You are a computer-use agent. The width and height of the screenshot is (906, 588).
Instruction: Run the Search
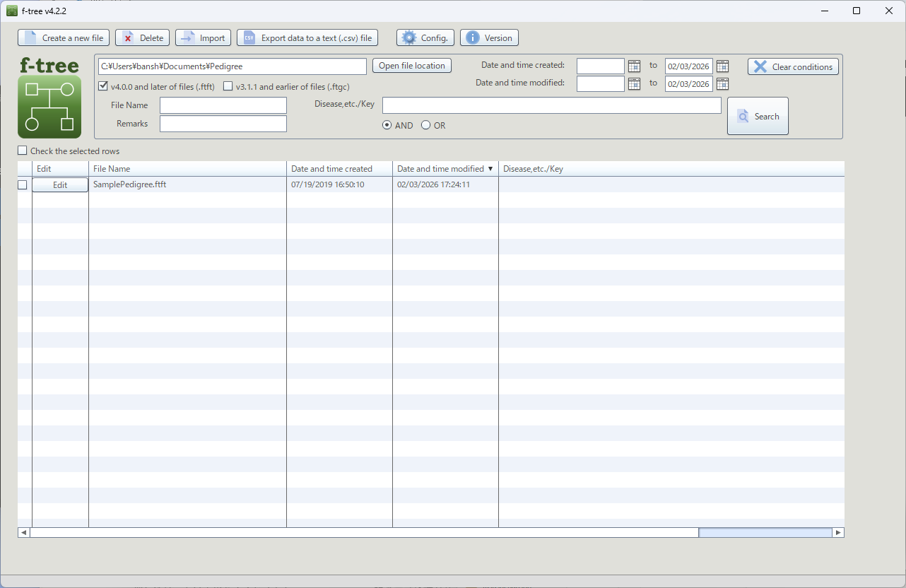tap(758, 117)
